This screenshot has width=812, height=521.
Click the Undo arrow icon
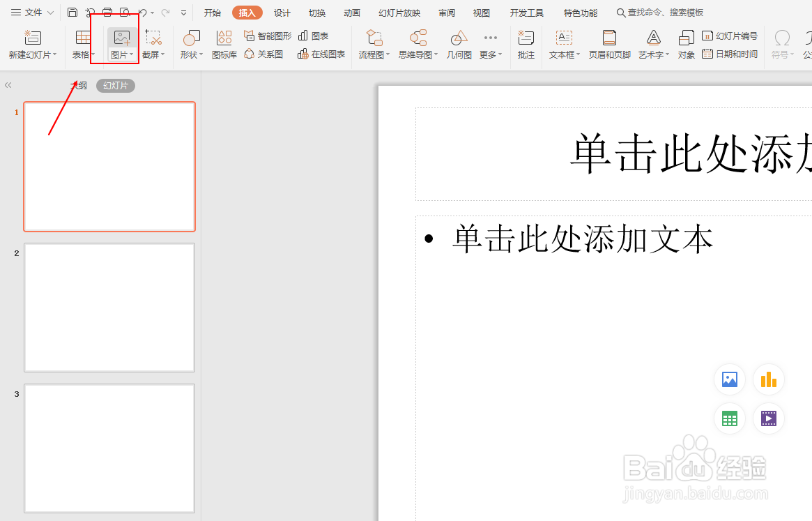[x=143, y=13]
